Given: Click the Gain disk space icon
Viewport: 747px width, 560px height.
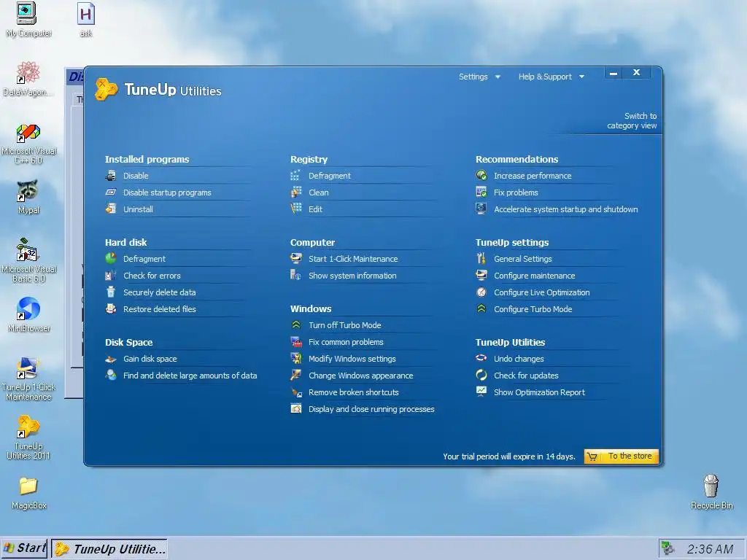Looking at the screenshot, I should click(x=111, y=359).
